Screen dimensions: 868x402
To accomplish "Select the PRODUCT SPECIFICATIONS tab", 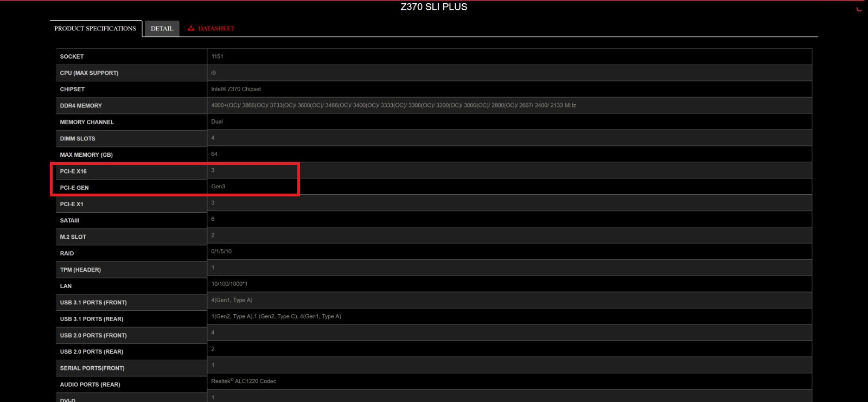I will 95,29.
